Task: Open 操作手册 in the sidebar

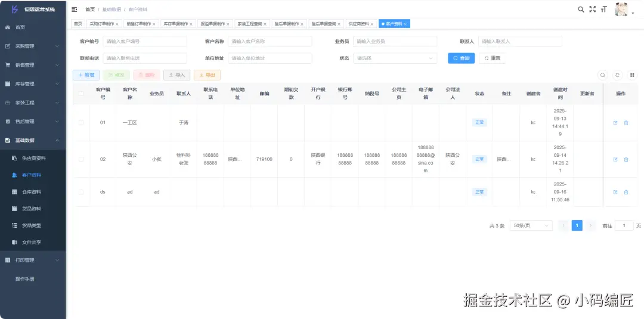Action: pos(33,279)
